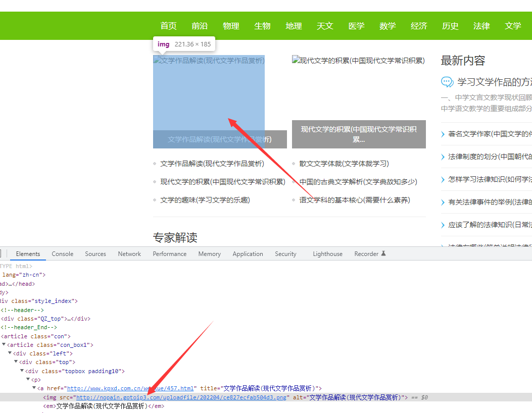The height and width of the screenshot is (413, 532).
Task: Click the chevron arrow before 应该了解的法律知识
Action: (443, 225)
